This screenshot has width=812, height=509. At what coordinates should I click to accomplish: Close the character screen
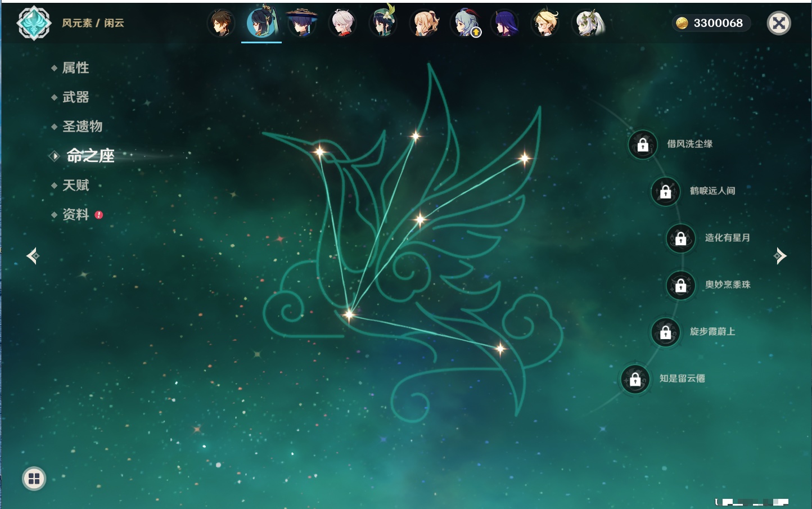[779, 23]
